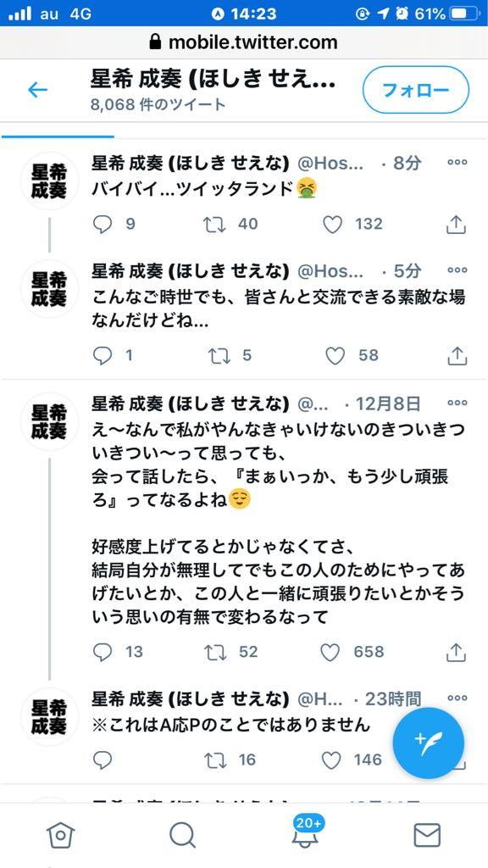Share the バイバイ…ツイッタランド tweet
Screen dimensions: 488x868
point(455,224)
